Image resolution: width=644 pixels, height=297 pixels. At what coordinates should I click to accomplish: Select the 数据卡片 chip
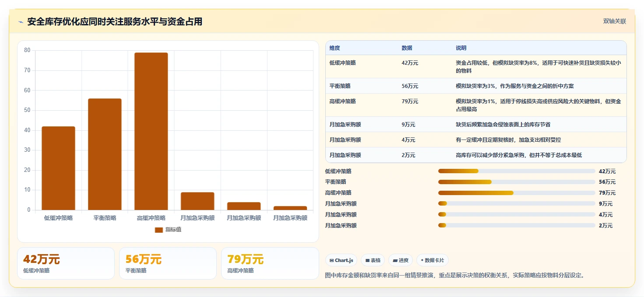coord(432,260)
